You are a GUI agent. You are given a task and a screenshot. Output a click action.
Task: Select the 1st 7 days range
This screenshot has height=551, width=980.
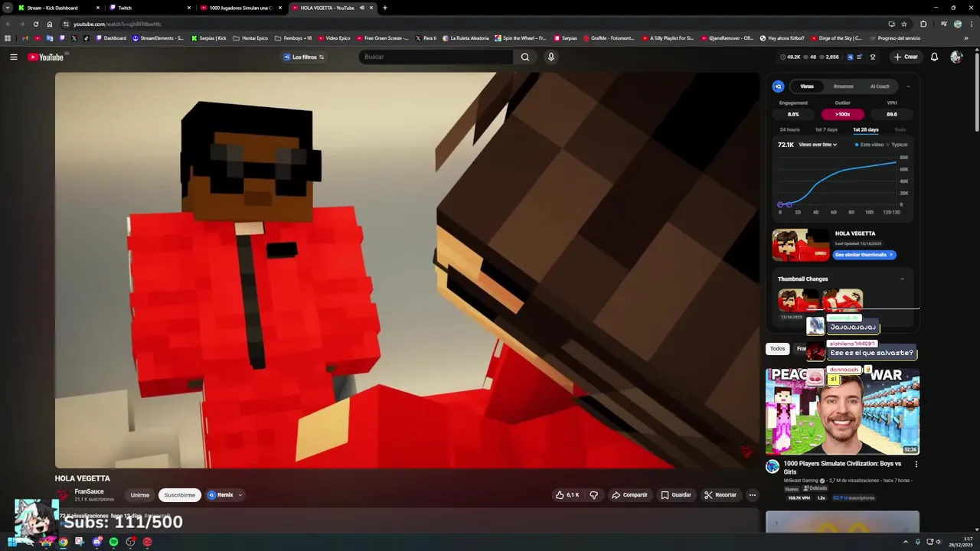point(826,129)
